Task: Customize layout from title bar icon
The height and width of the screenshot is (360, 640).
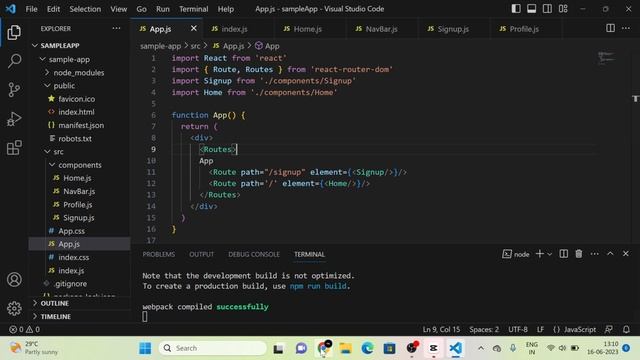Action: coord(563,9)
